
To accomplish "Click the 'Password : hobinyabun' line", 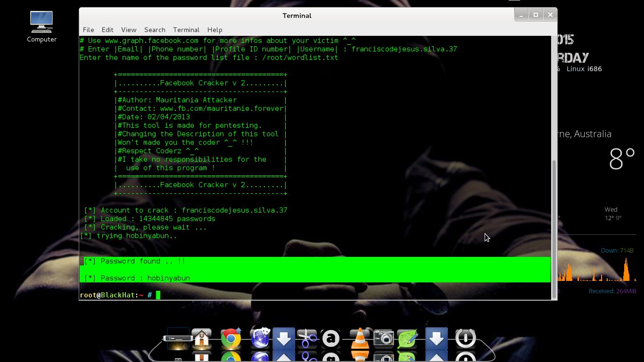I will pyautogui.click(x=137, y=278).
